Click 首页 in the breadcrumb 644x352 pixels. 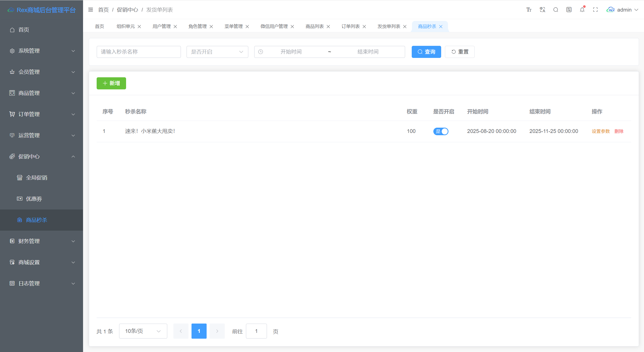click(x=103, y=10)
